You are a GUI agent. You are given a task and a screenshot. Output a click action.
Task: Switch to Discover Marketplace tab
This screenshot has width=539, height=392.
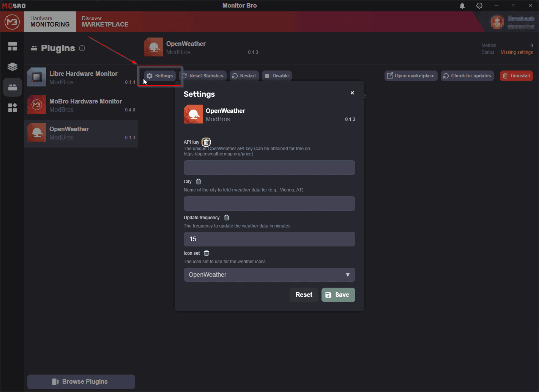pyautogui.click(x=105, y=22)
